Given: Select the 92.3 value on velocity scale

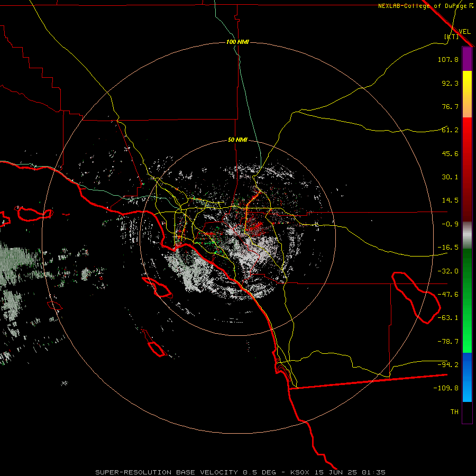Looking at the screenshot, I should pos(450,83).
